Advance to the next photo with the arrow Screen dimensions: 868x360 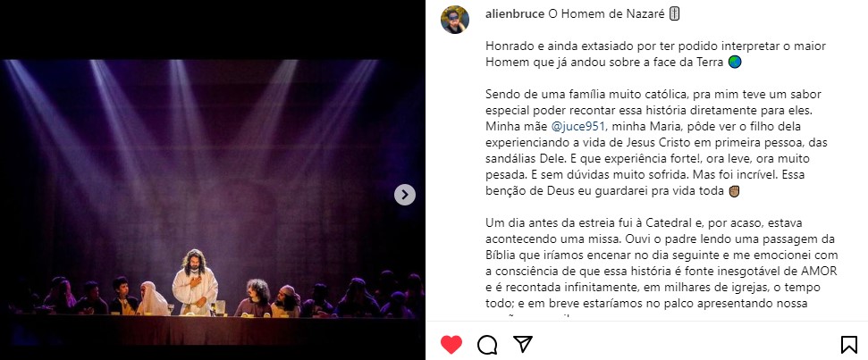click(405, 195)
